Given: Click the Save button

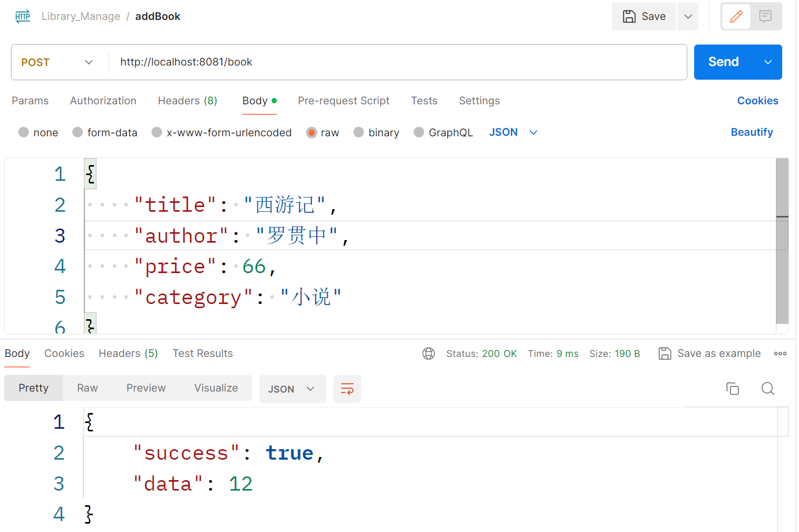Looking at the screenshot, I should (644, 16).
